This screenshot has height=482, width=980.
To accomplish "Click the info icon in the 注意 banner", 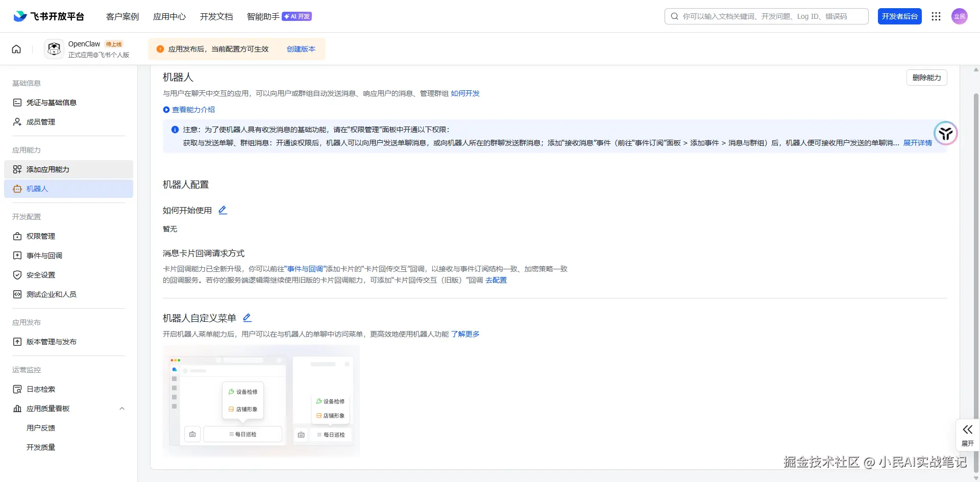I will click(x=175, y=130).
